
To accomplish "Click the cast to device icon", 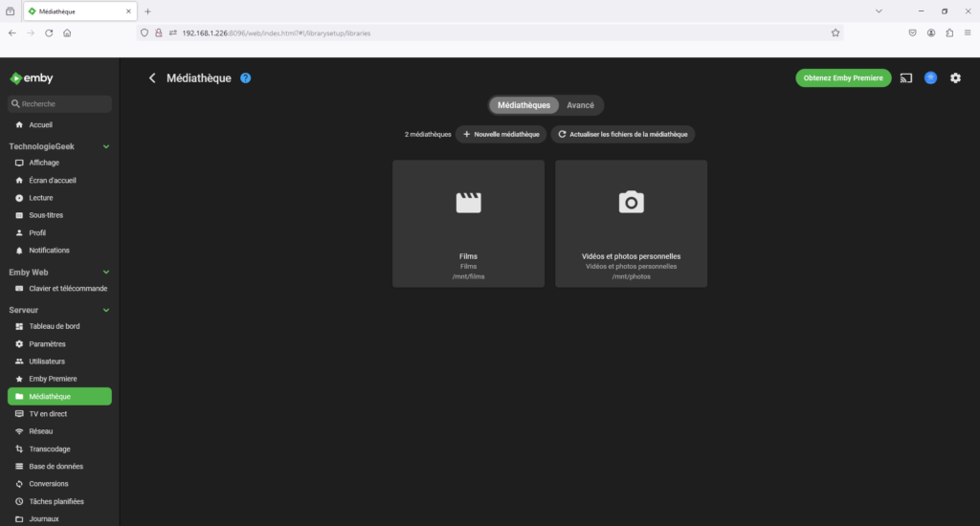I will (x=906, y=77).
